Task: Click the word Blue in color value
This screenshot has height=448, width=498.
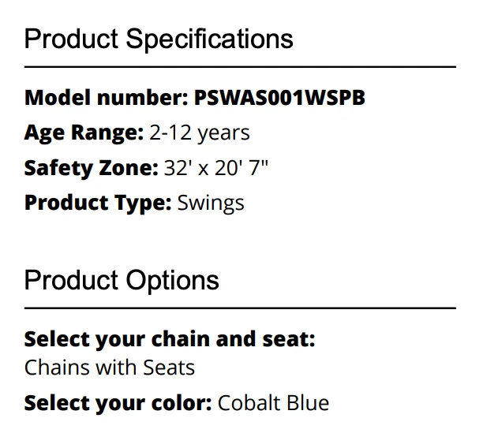Action: [308, 403]
